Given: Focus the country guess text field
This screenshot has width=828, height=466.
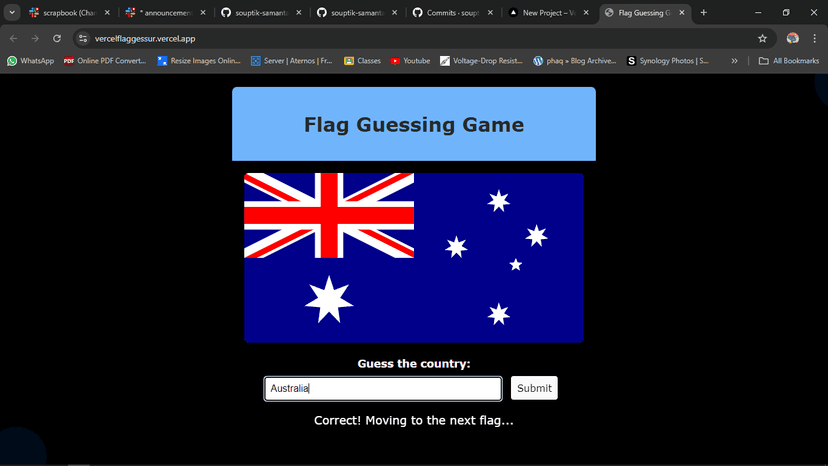Looking at the screenshot, I should (x=383, y=388).
